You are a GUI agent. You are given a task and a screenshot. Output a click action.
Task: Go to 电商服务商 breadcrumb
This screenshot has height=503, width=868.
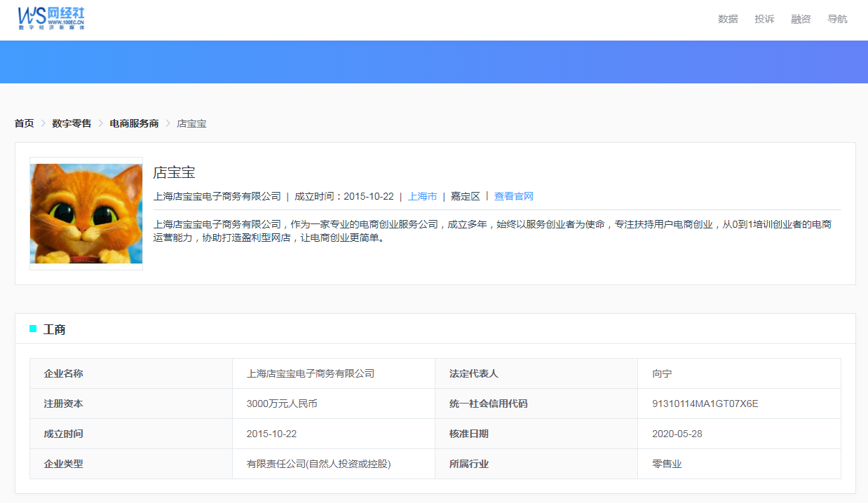point(134,123)
